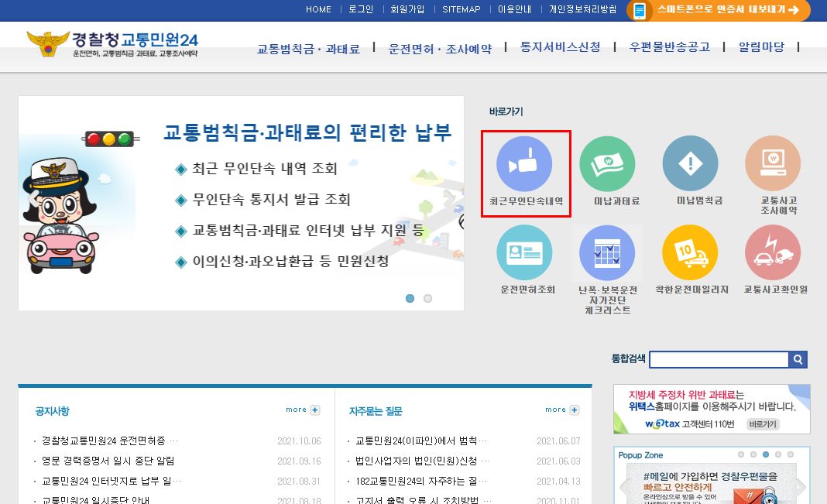The image size is (827, 504).
Task: Select fifth Popup Zone dot
Action: tap(790, 454)
